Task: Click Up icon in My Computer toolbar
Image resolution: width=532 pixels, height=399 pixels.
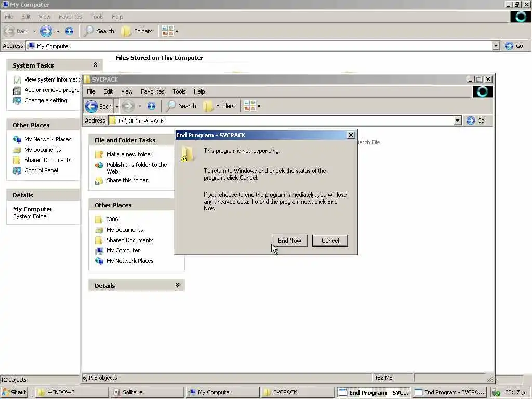Action: (x=69, y=31)
